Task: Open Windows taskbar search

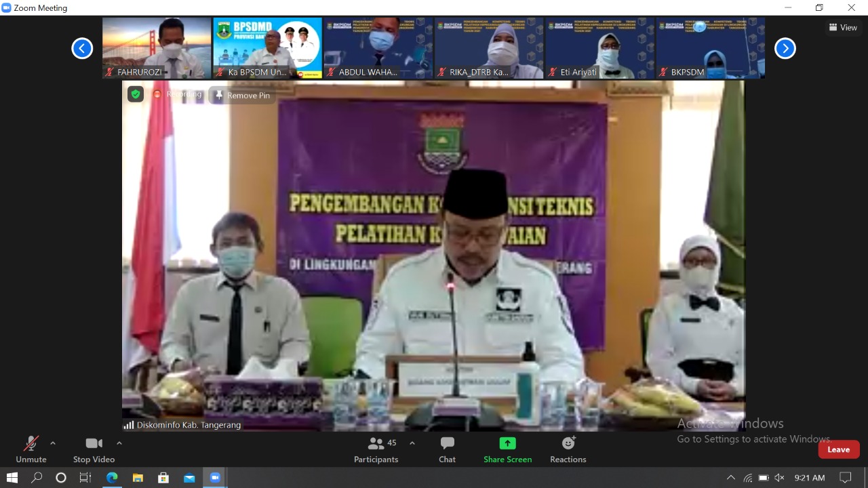Action: (x=37, y=478)
